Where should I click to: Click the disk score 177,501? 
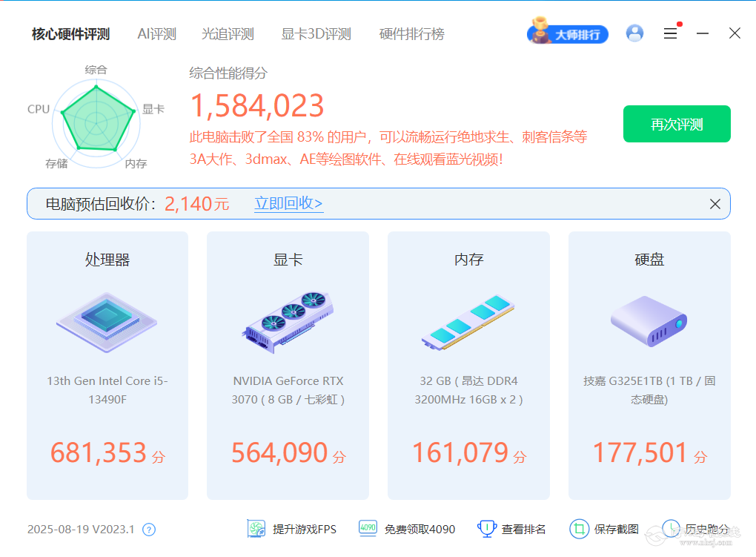click(640, 452)
